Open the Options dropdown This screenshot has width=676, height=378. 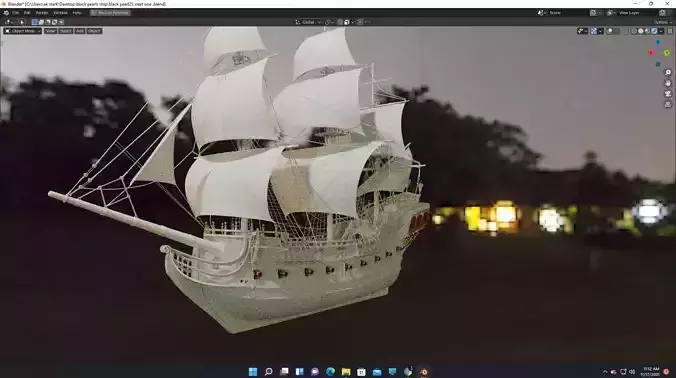(662, 22)
